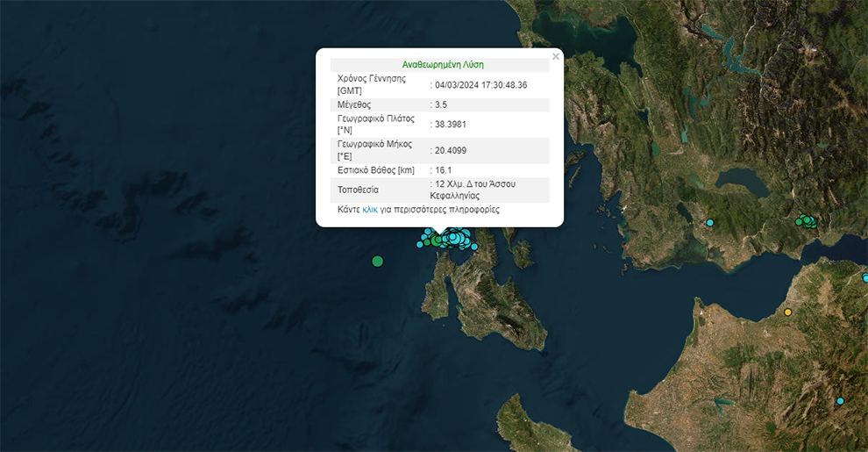The height and width of the screenshot is (452, 868).
Task: Click the small Ithaca island east of Kefalonia
Action: pyautogui.click(x=522, y=255)
